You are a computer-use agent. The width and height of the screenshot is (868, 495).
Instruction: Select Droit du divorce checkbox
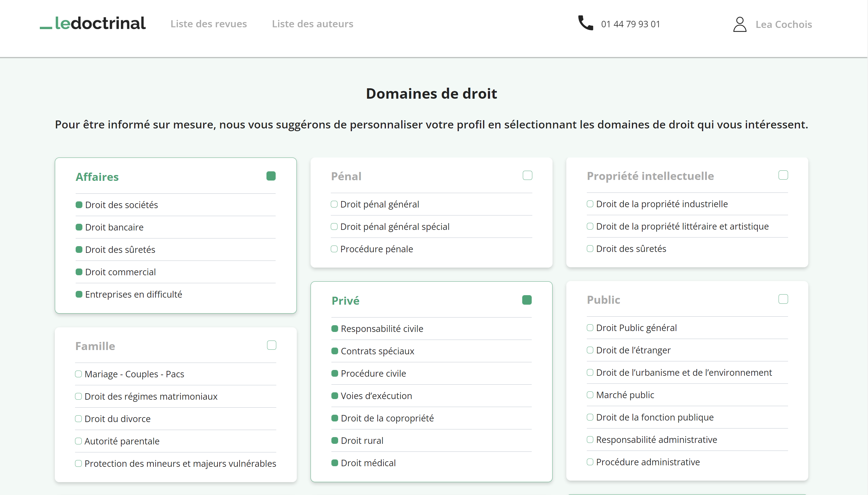point(78,419)
